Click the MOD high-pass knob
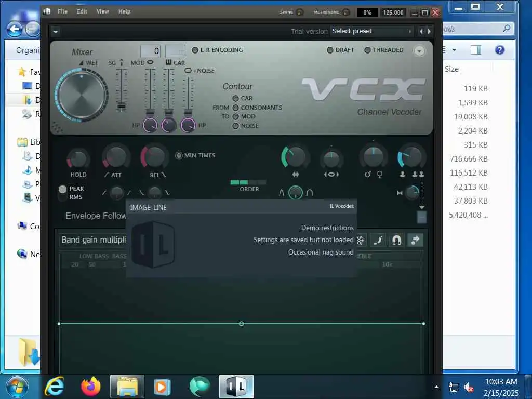Viewport: 532px width, 399px height. pyautogui.click(x=150, y=126)
